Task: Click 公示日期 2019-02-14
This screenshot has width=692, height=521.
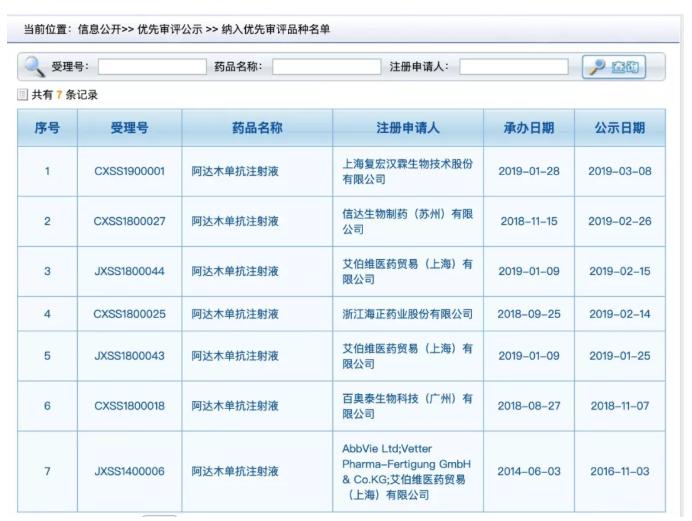Action: click(x=620, y=314)
